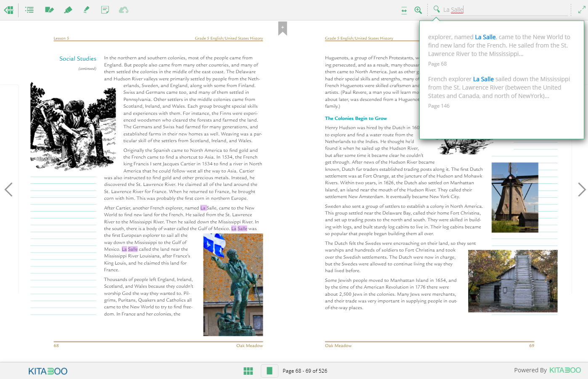The image size is (588, 379).
Task: Click 'Page 68' label in search results
Action: tap(437, 64)
